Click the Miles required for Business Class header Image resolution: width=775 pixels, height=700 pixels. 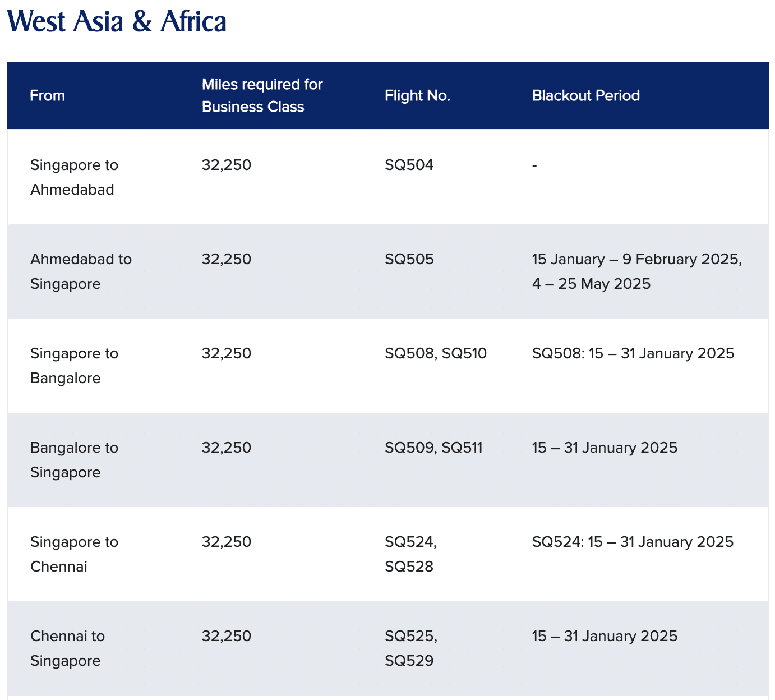tap(262, 95)
